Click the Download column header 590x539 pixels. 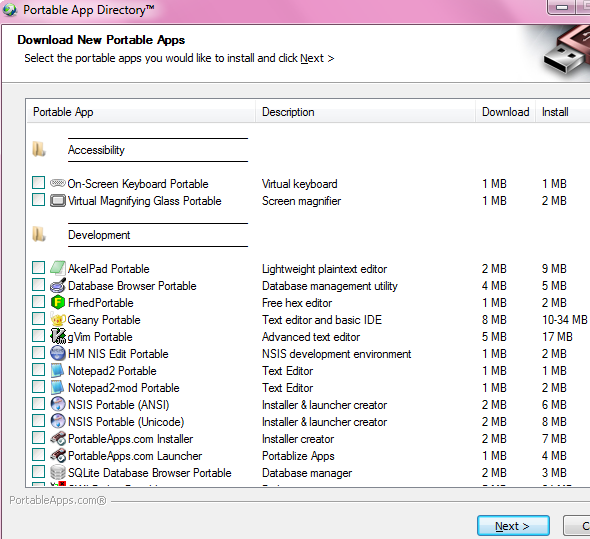point(505,112)
